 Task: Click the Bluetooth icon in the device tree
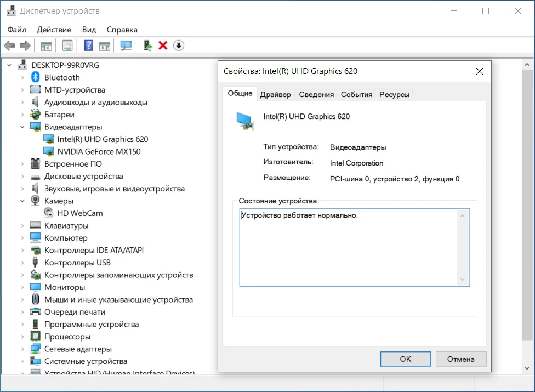point(36,77)
